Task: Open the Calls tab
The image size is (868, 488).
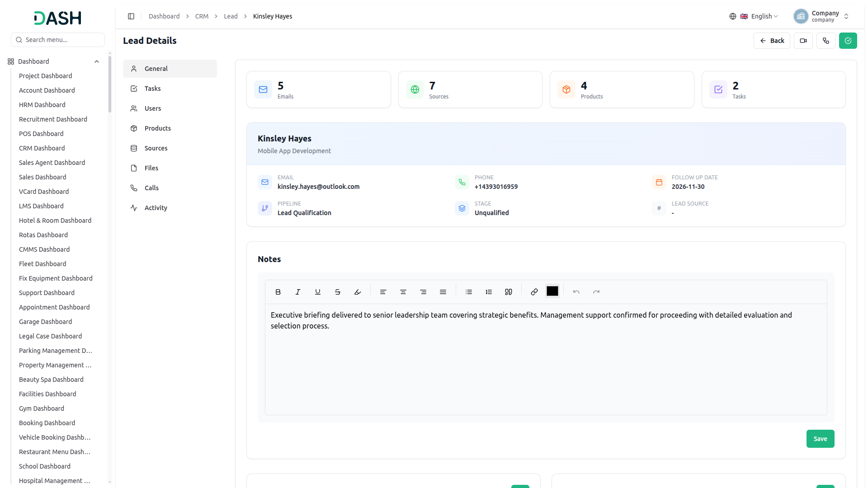Action: point(170,188)
